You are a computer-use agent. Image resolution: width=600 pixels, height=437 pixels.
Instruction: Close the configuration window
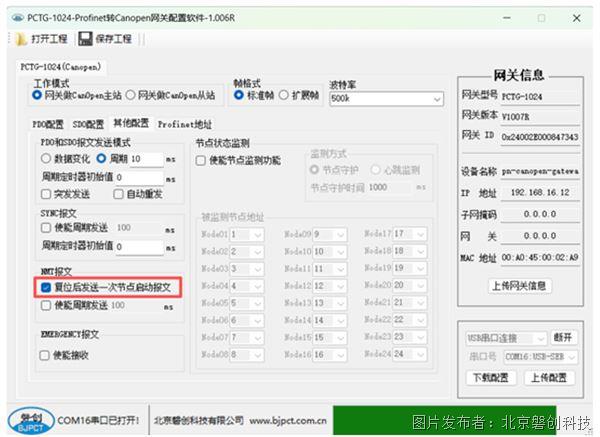[x=577, y=18]
